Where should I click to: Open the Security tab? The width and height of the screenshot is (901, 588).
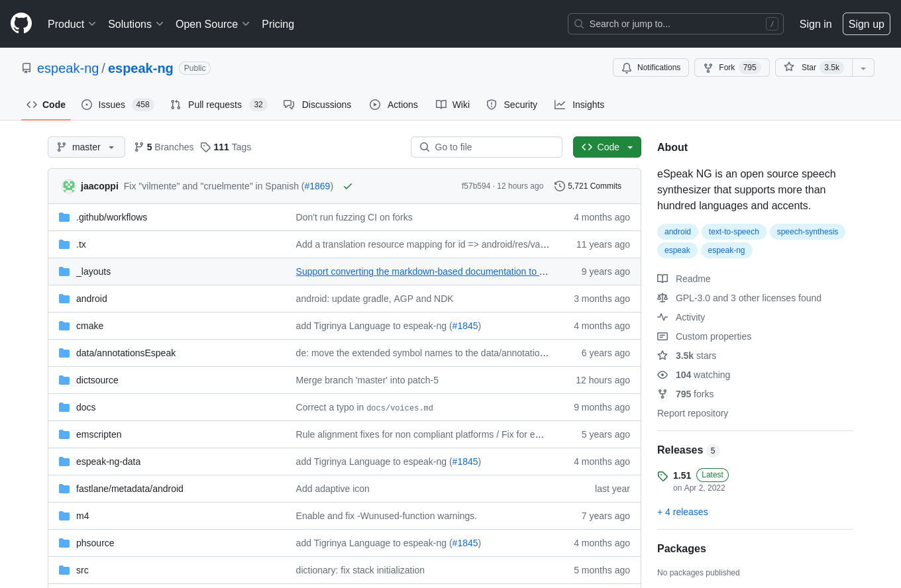tap(511, 105)
